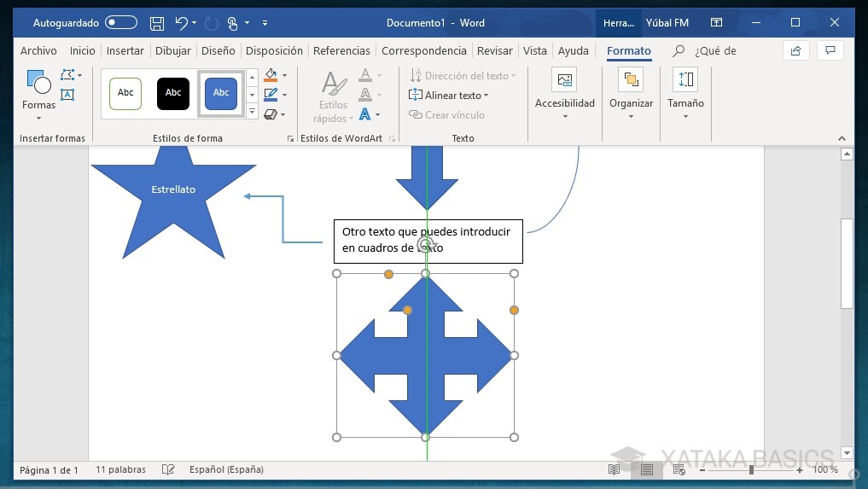Image resolution: width=868 pixels, height=489 pixels.
Task: Open the Alinear texto dropdown
Action: (x=449, y=96)
